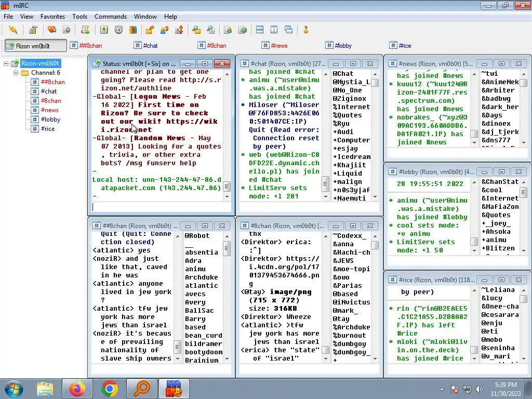This screenshot has width=532, height=399.
Task: Click ##8chan chat scrollbar up arrow
Action: [x=178, y=236]
